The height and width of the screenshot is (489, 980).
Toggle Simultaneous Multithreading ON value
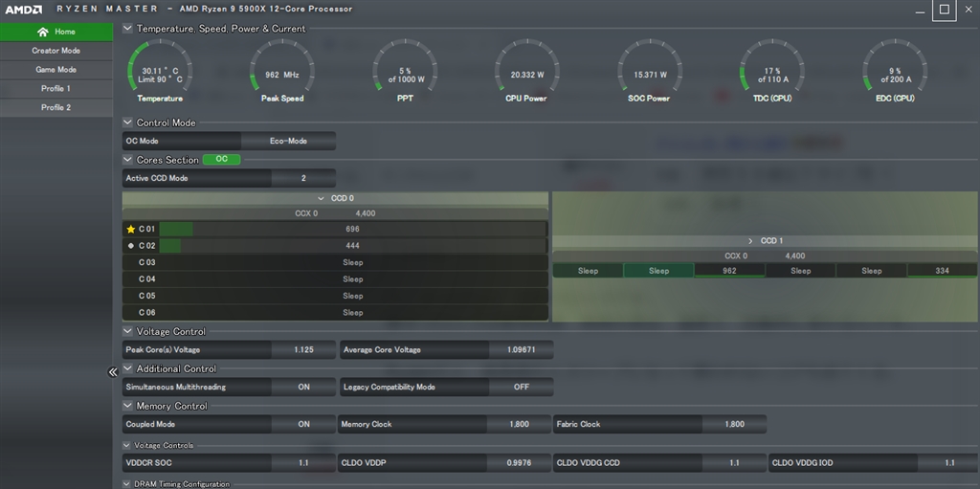(x=303, y=387)
